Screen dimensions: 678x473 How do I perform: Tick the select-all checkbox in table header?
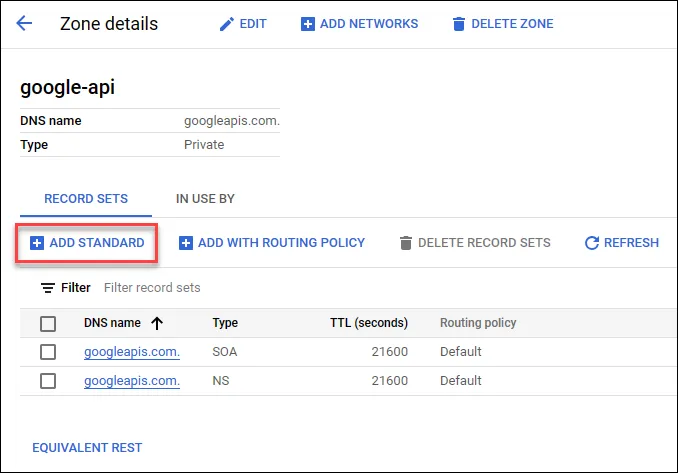coord(48,323)
